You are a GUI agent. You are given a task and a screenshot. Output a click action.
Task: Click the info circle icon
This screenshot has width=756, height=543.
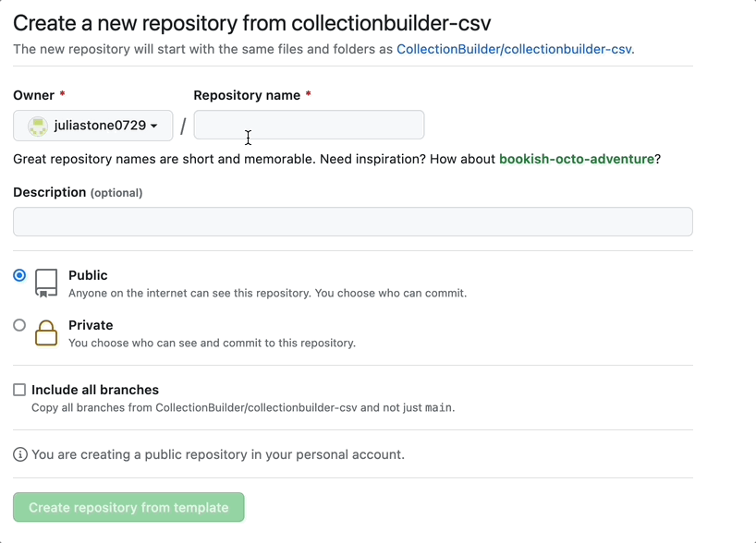(x=19, y=454)
